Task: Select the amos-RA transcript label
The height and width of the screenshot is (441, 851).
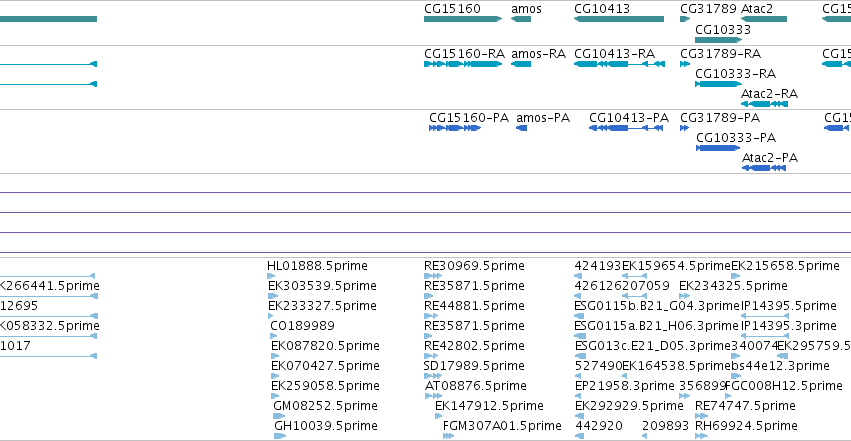Action: 538,54
